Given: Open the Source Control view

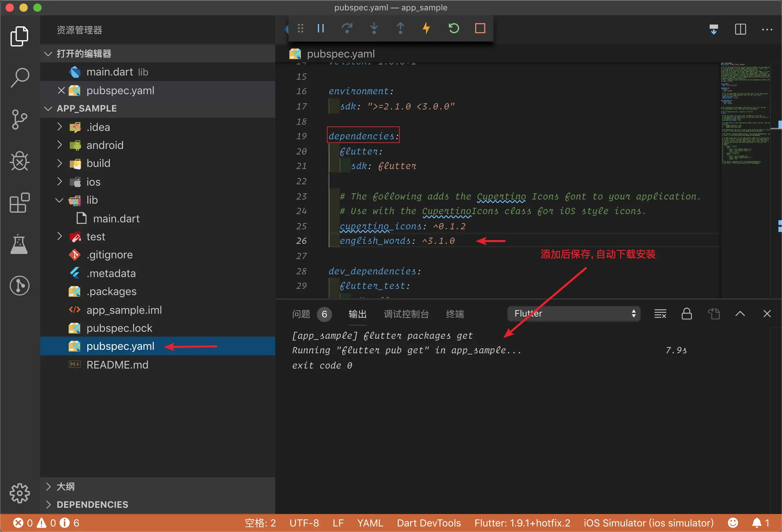Looking at the screenshot, I should [20, 119].
